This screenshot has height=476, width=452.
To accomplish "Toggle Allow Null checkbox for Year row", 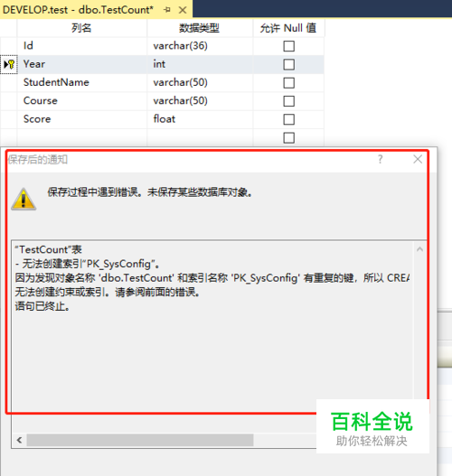I will [x=289, y=64].
